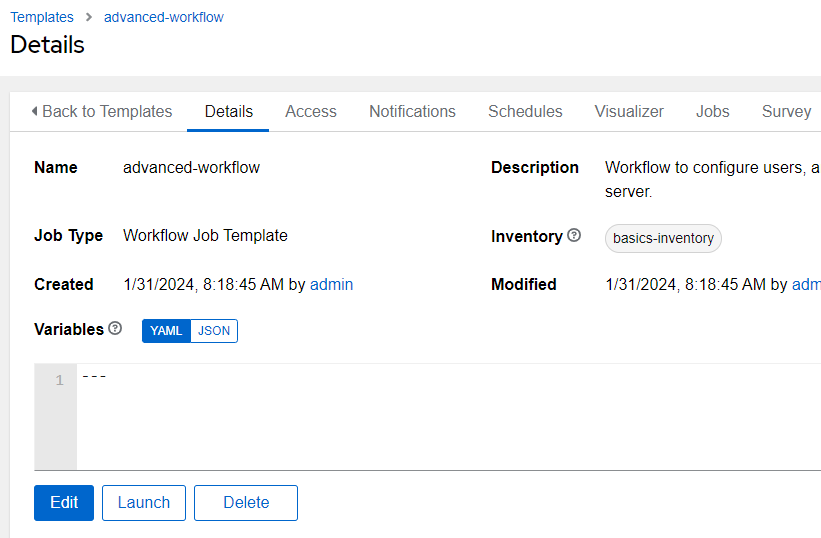
Task: Click the admin link beside Created
Action: point(331,284)
